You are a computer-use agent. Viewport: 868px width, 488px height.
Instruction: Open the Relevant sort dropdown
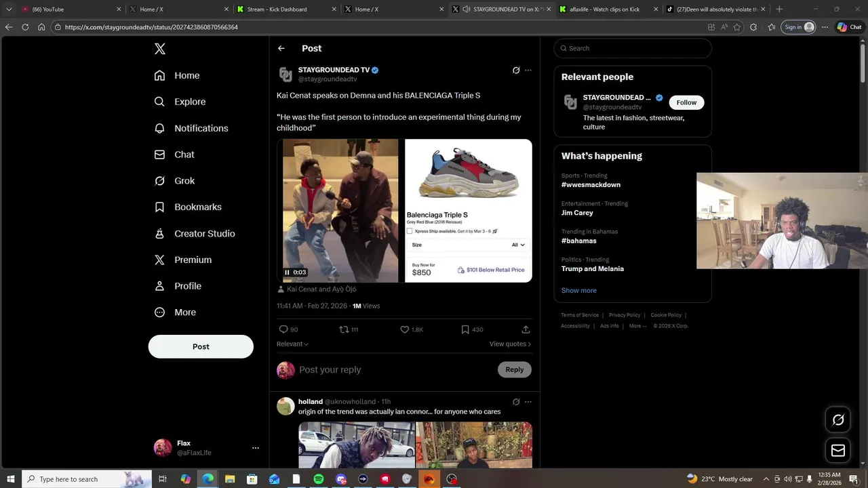pos(292,344)
